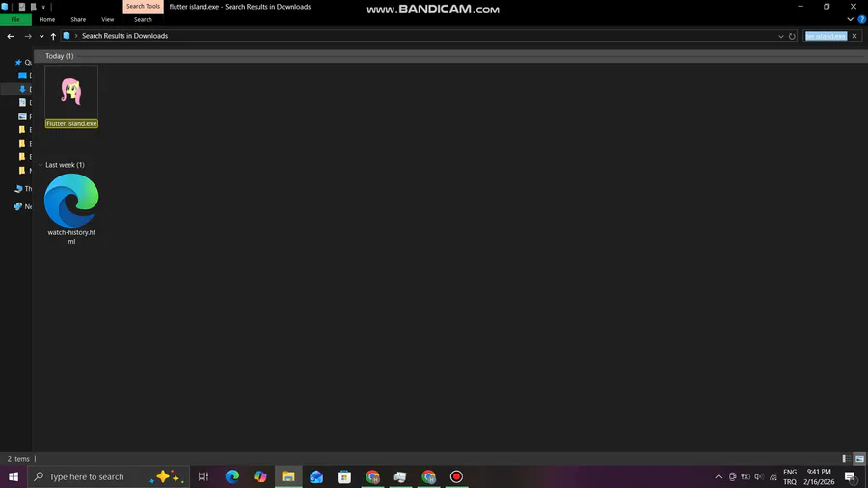Viewport: 868px width, 488px height.
Task: Clear the search box with the X
Action: coord(854,36)
